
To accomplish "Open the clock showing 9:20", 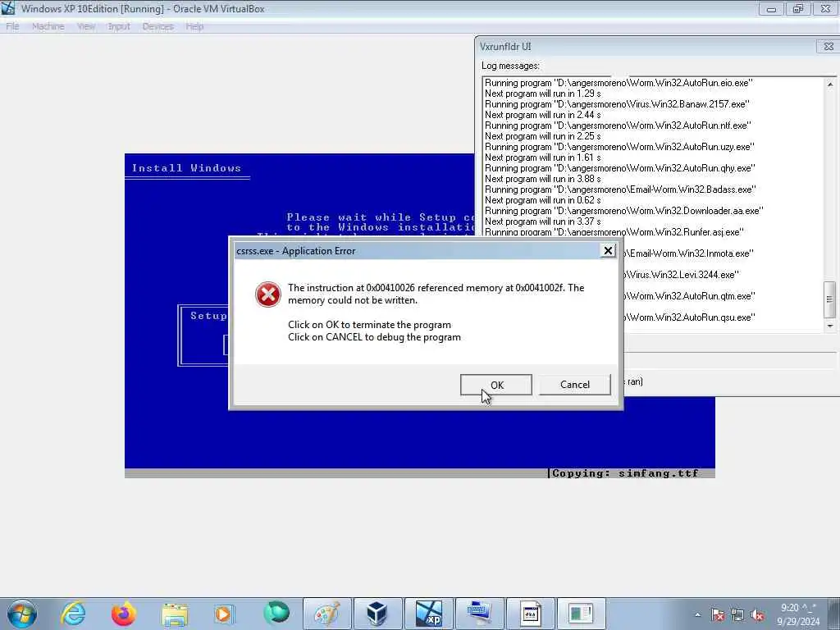I will (798, 614).
